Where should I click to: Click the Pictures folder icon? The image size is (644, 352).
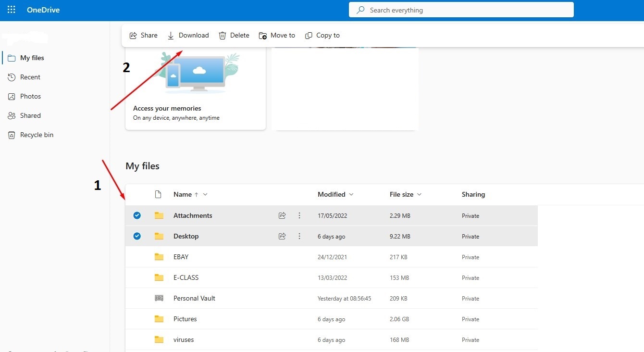tap(159, 319)
